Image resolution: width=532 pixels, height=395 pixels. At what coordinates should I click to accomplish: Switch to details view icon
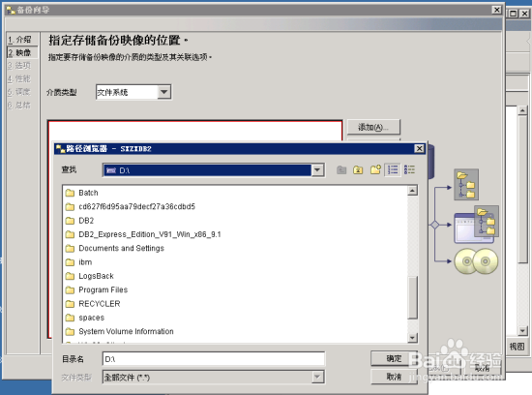click(409, 169)
